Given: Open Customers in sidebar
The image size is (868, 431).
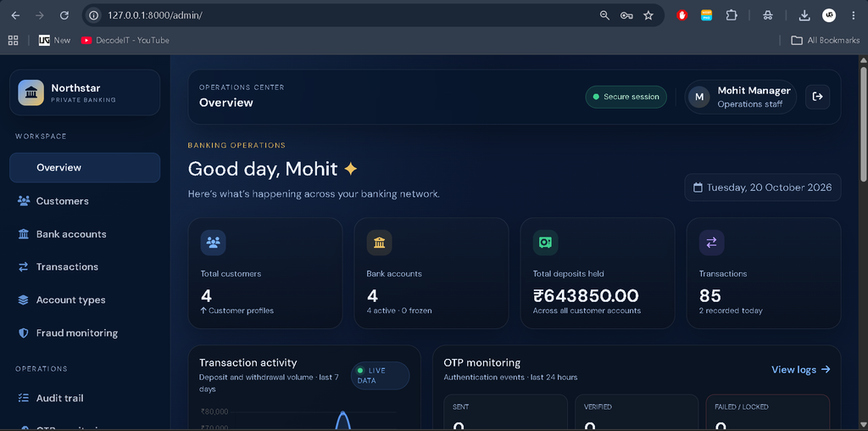Looking at the screenshot, I should [x=85, y=201].
